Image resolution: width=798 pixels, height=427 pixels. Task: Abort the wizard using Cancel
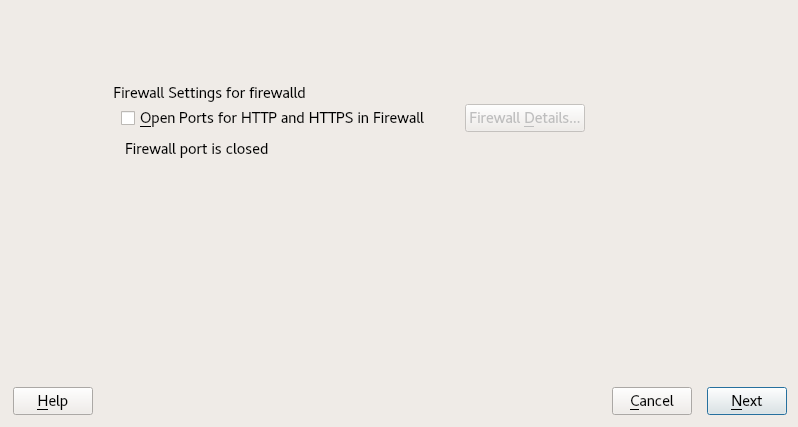tap(651, 401)
